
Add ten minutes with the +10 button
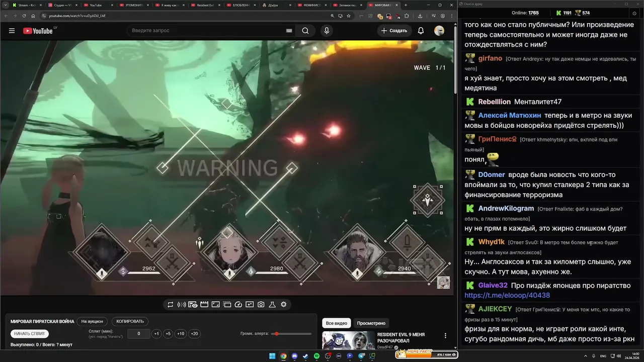tap(181, 334)
